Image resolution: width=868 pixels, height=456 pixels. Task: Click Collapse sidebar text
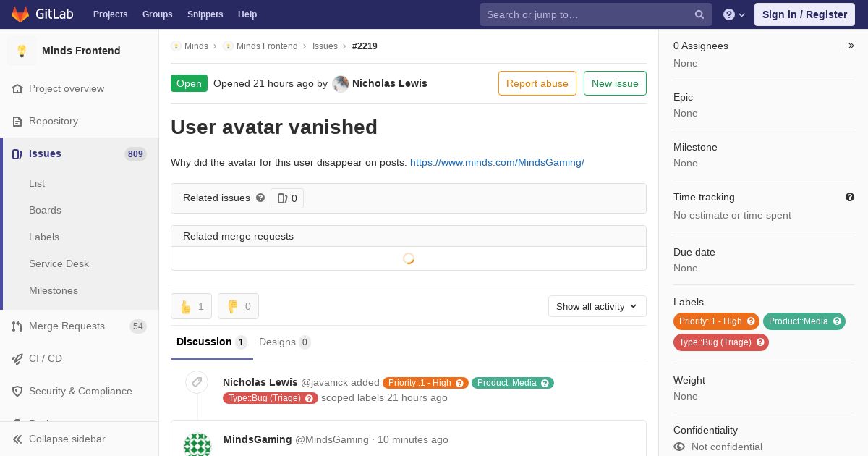[67, 439]
